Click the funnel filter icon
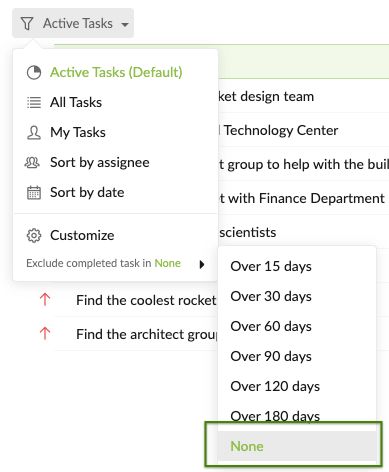 (27, 24)
